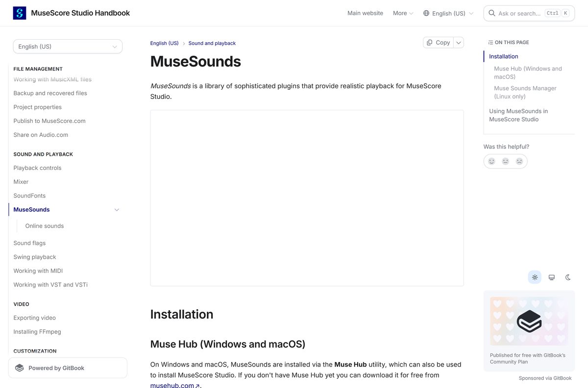Click the GitBook sponsor ad image

pos(529,321)
